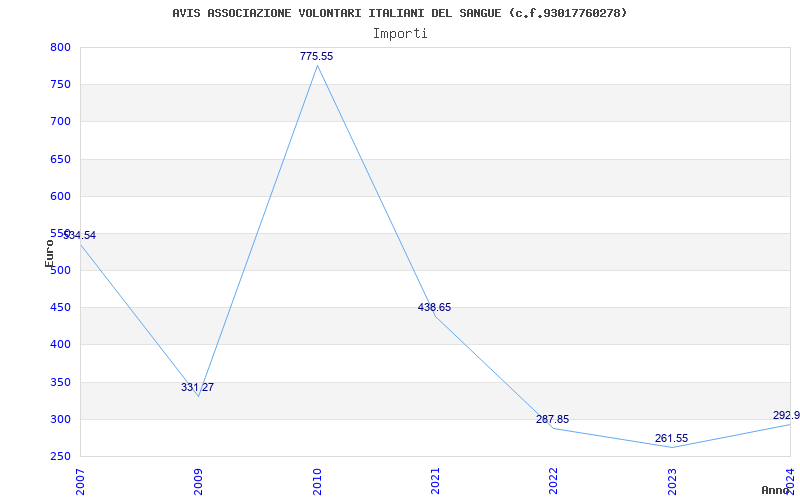Click the 2010 x-axis year label

click(317, 482)
